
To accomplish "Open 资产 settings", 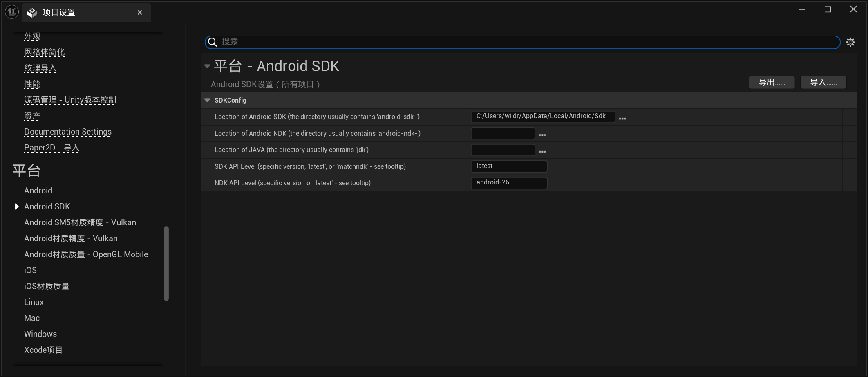I will pyautogui.click(x=32, y=116).
